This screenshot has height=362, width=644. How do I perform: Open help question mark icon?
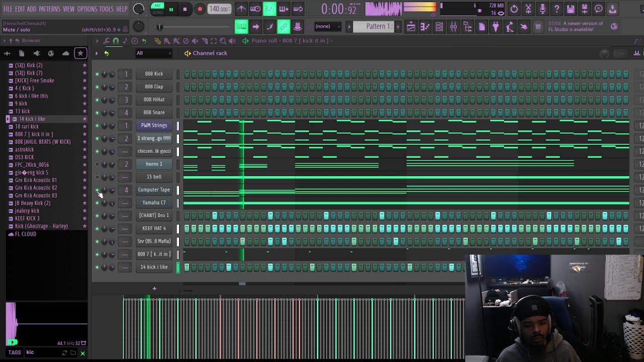[x=556, y=9]
